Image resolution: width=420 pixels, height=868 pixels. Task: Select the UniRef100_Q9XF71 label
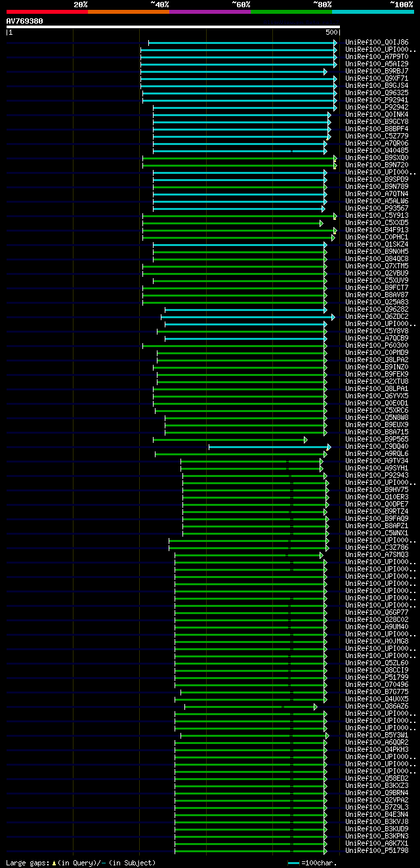coord(377,79)
